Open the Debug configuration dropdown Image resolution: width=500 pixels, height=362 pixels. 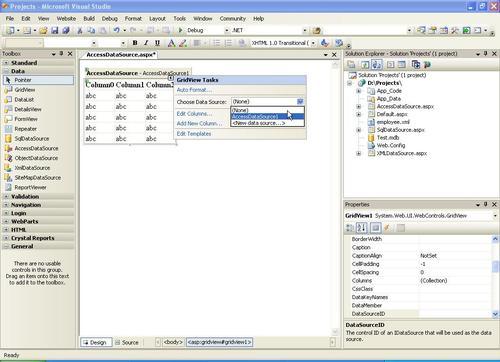[227, 30]
